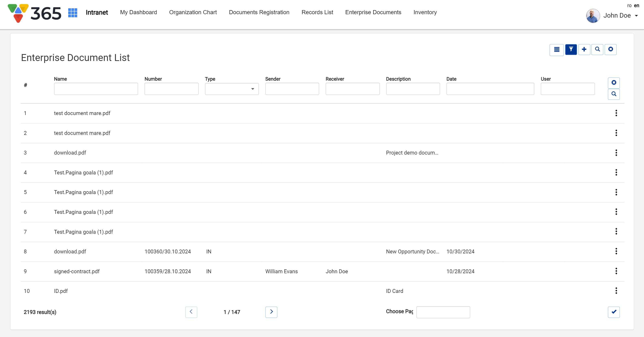The height and width of the screenshot is (337, 644).
Task: Switch to the list view icon
Action: (556, 49)
